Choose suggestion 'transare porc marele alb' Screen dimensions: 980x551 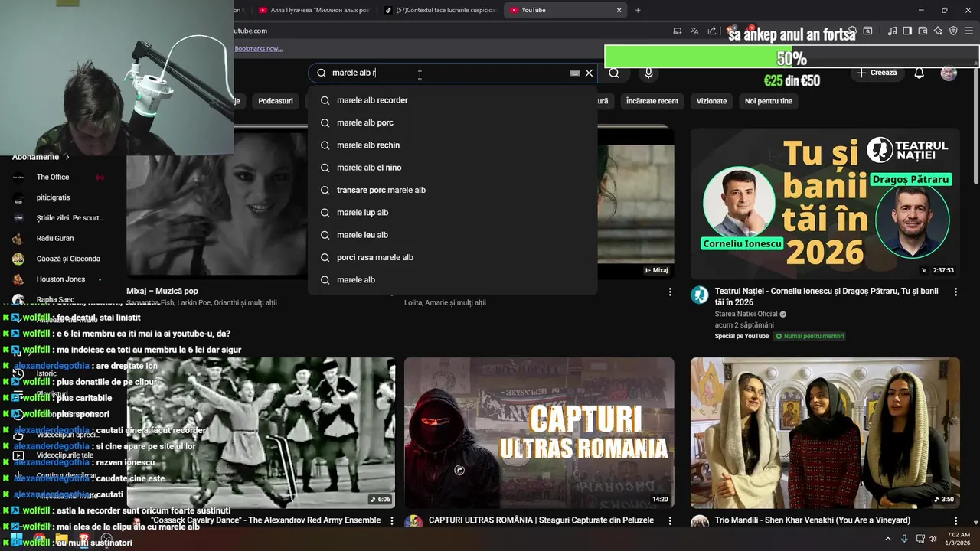[452, 190]
